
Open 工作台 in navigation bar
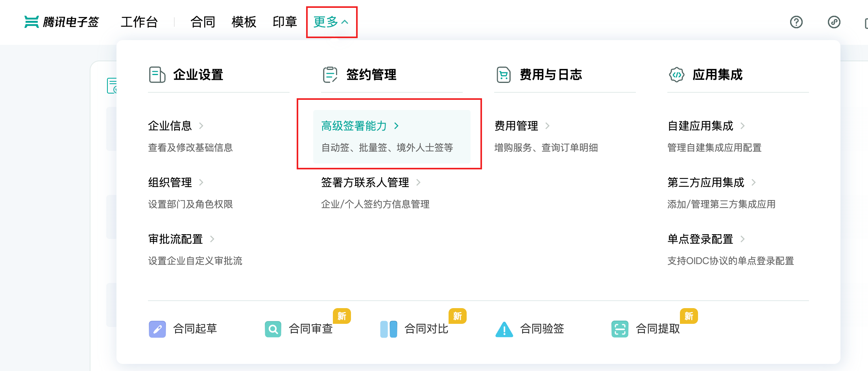point(139,22)
